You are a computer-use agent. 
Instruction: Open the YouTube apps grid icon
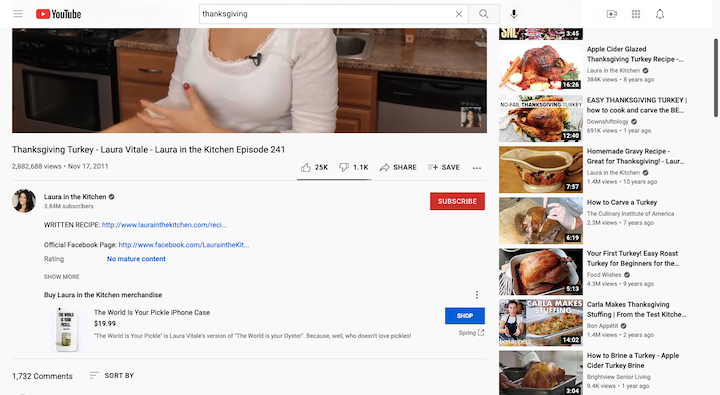(x=636, y=14)
